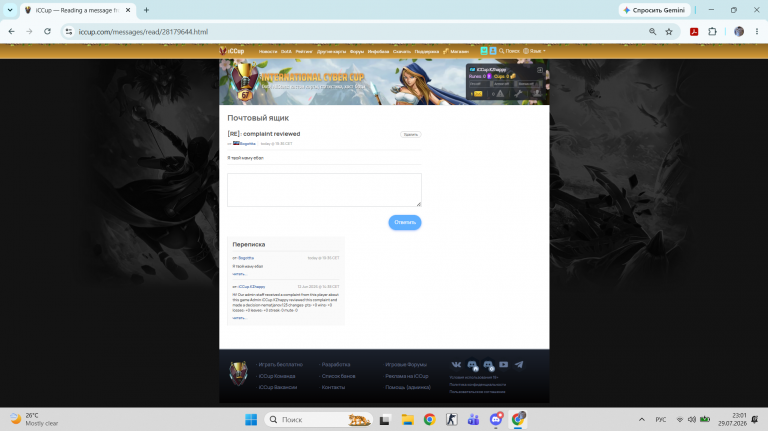Click the International Cyber Cup banner trophy
Image resolution: width=768 pixels, height=431 pixels.
pyautogui.click(x=245, y=81)
